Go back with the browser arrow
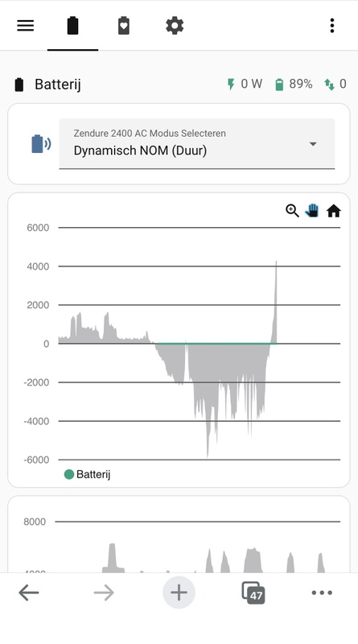 click(29, 592)
